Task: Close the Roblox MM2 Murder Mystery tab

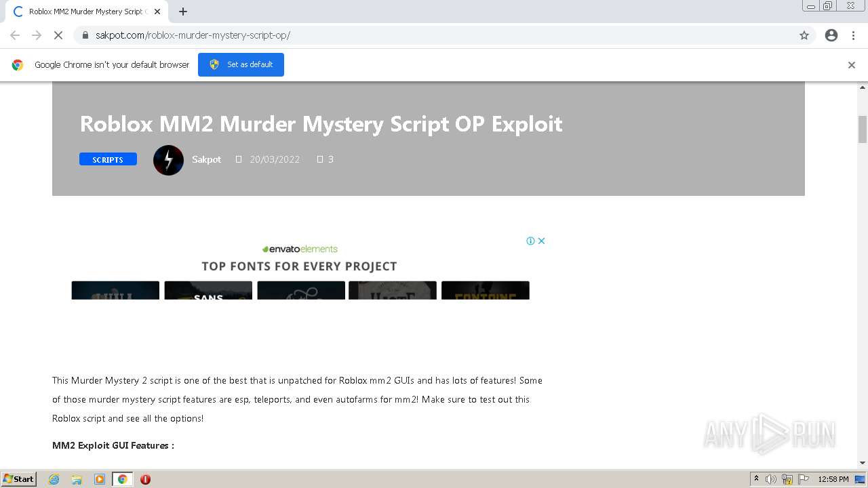Action: 157,12
